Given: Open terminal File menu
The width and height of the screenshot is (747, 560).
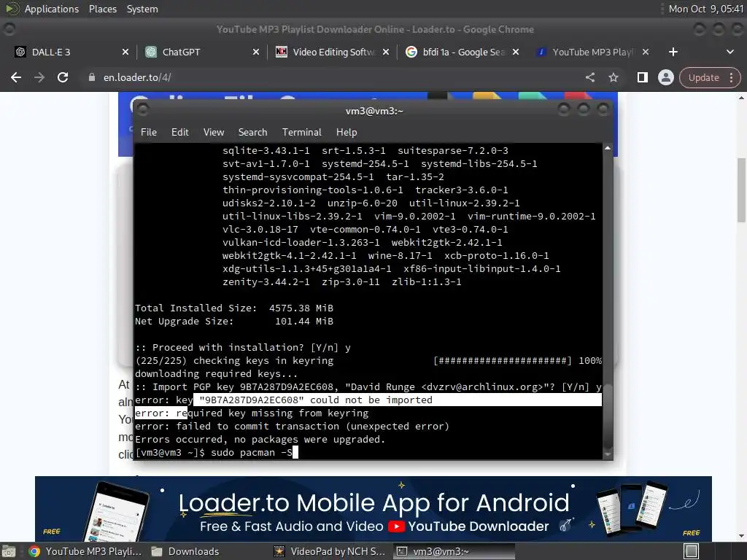Looking at the screenshot, I should (149, 133).
